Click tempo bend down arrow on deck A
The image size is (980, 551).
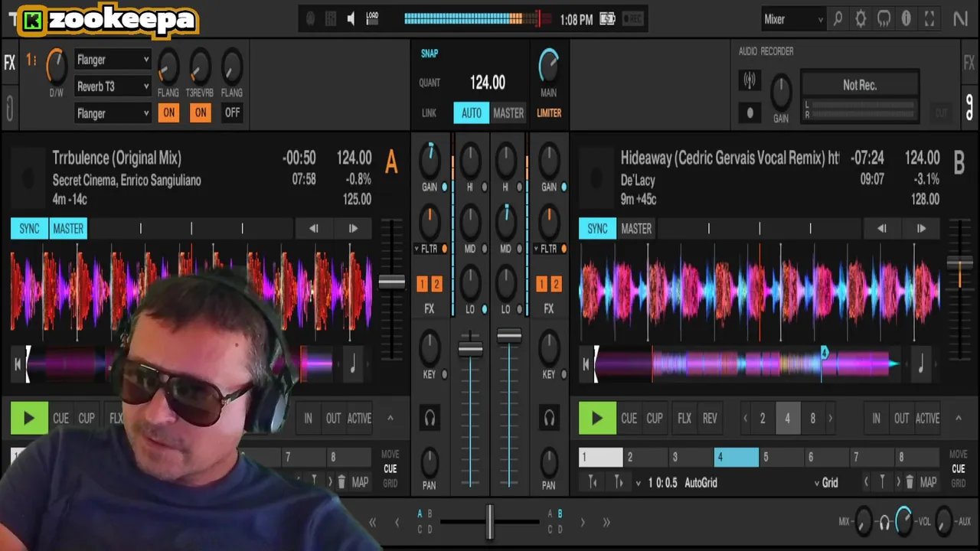(314, 228)
